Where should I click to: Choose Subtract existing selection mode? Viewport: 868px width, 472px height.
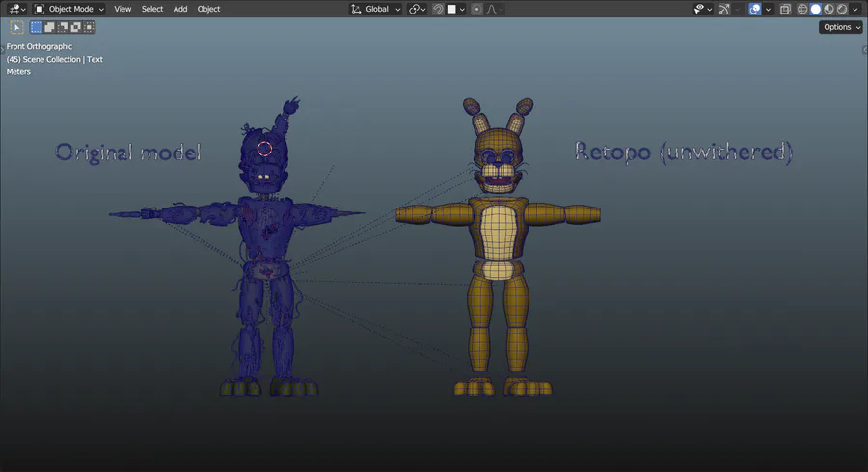click(x=63, y=27)
